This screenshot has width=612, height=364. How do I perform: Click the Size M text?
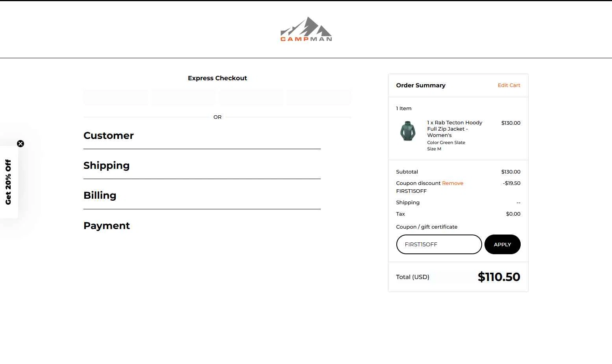pos(434,149)
